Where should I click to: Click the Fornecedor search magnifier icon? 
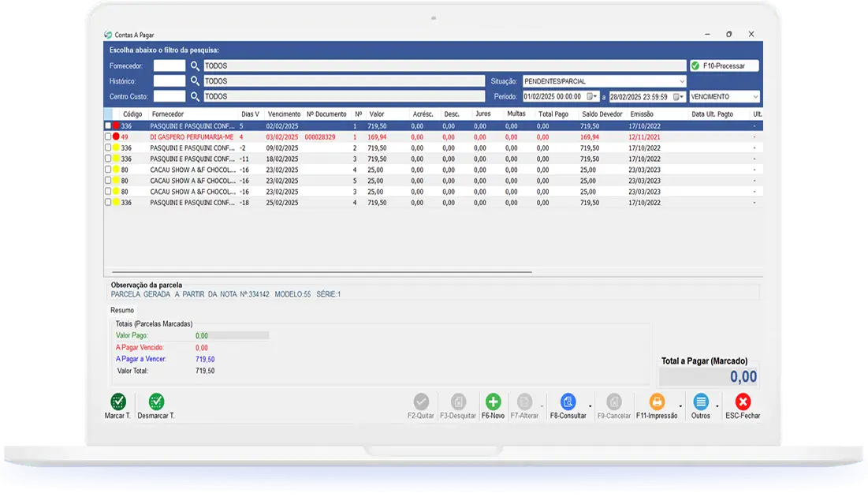[x=195, y=66]
